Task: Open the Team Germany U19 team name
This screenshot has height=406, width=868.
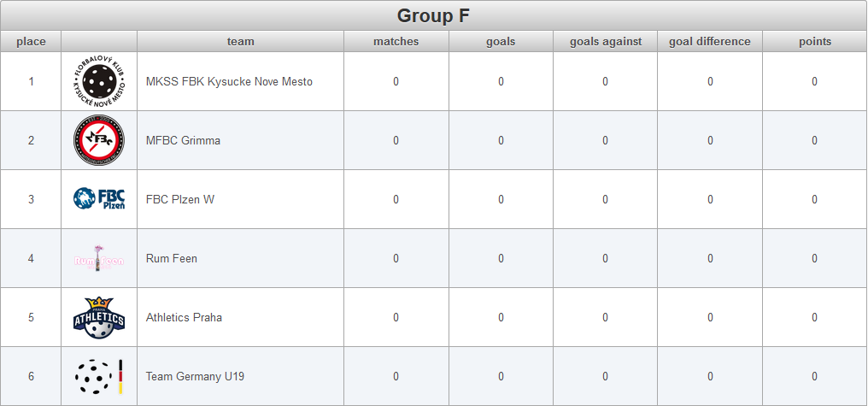Action: 195,377
